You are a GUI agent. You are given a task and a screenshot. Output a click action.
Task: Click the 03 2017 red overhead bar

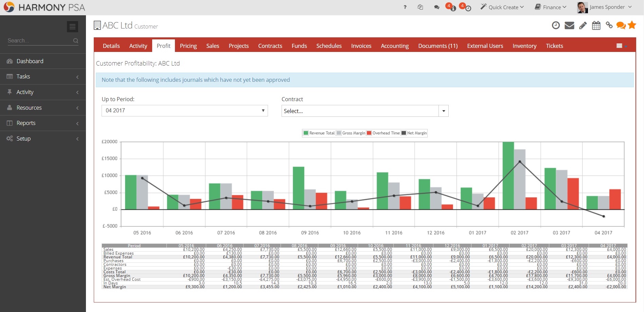pos(573,194)
